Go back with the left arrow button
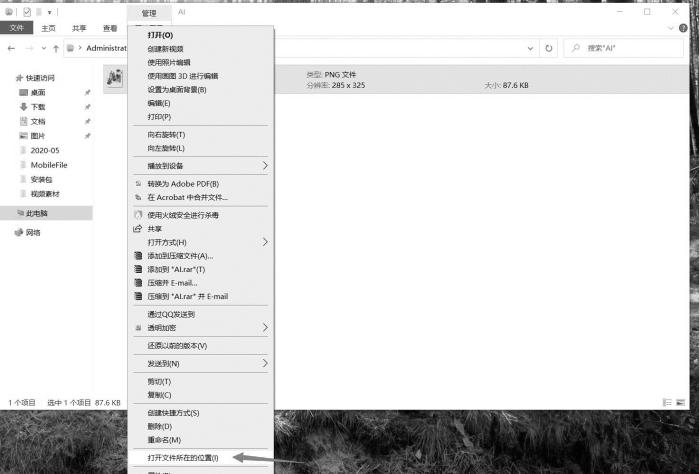This screenshot has height=474, width=699. pyautogui.click(x=12, y=48)
